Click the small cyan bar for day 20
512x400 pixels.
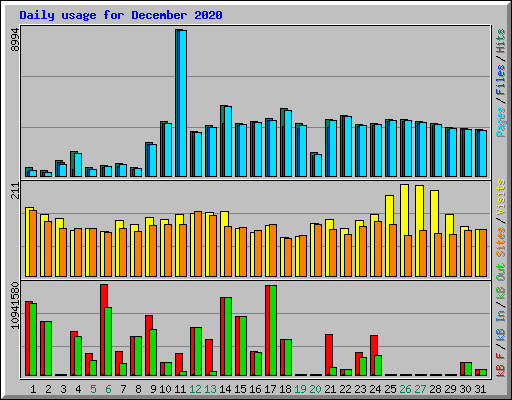tap(318, 165)
